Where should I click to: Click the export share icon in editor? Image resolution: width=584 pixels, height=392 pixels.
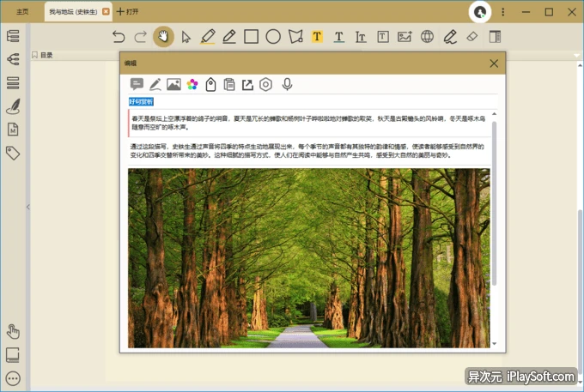click(x=247, y=84)
